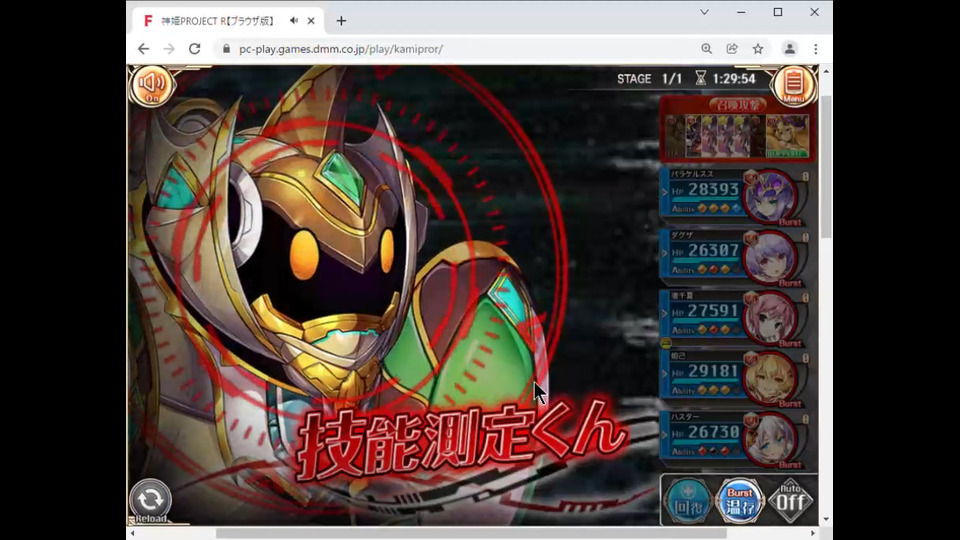
Task: Open the 召喚攻撃 summon attack panel
Action: point(738,129)
